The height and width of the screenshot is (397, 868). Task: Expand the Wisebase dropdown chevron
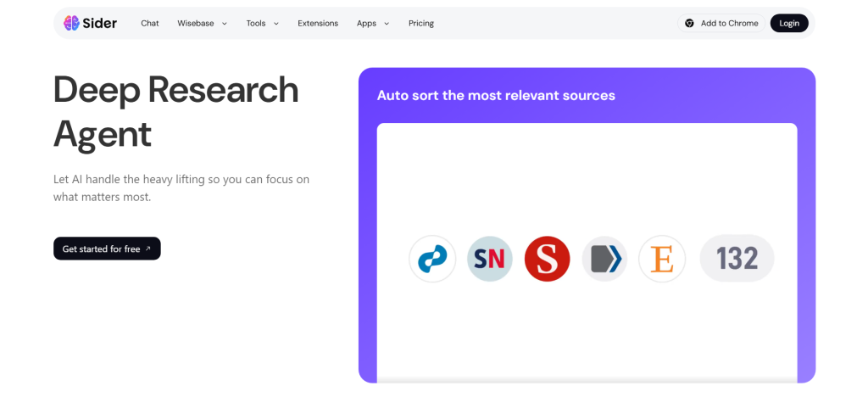(x=224, y=23)
